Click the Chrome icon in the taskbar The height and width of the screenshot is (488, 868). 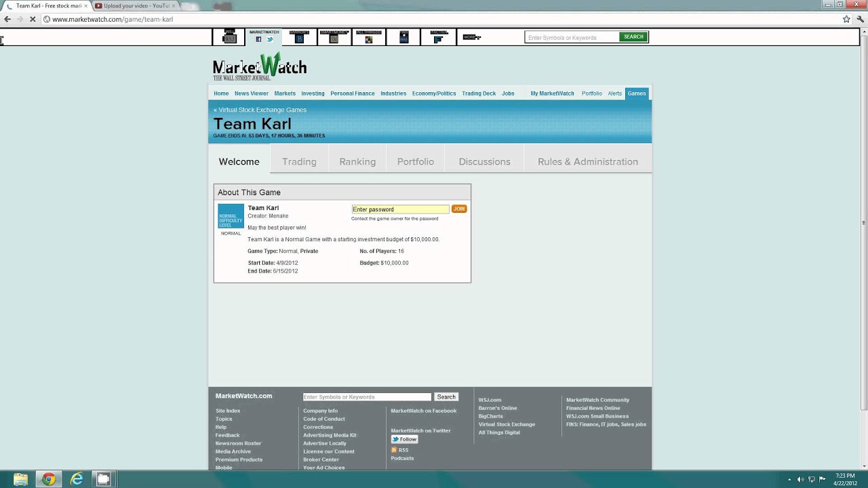point(48,479)
